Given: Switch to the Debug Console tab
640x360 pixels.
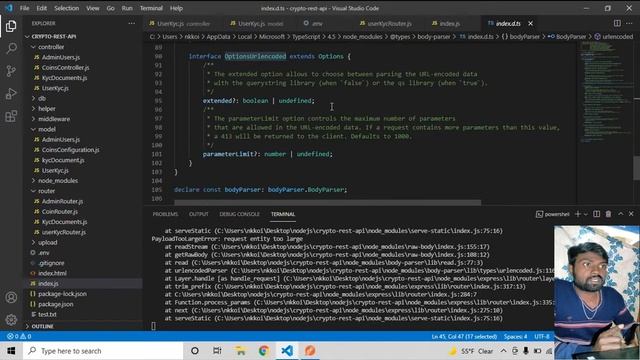Looking at the screenshot, I should click(239, 214).
